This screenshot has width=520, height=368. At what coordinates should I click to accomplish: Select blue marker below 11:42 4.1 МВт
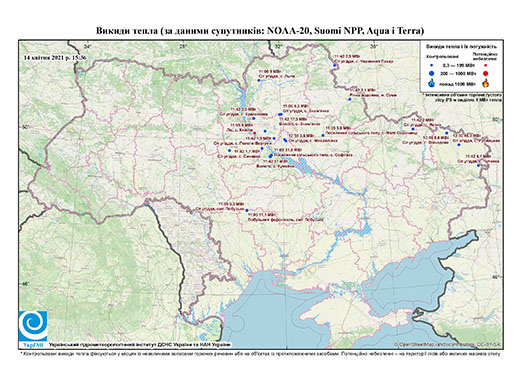click(478, 165)
